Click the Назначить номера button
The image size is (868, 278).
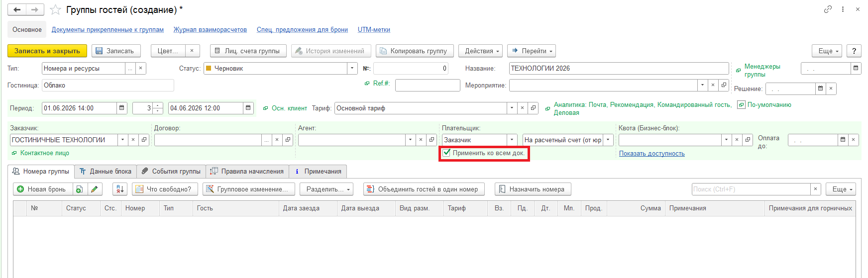(x=533, y=189)
